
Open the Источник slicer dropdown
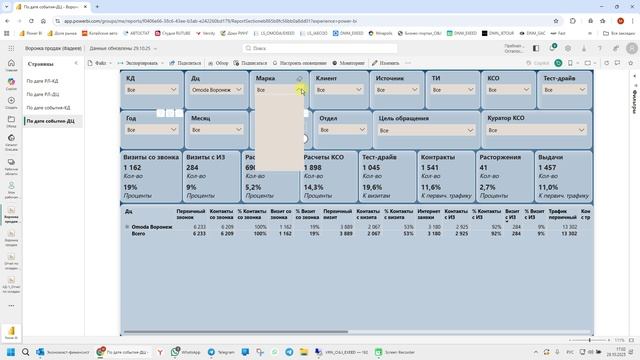(x=398, y=90)
